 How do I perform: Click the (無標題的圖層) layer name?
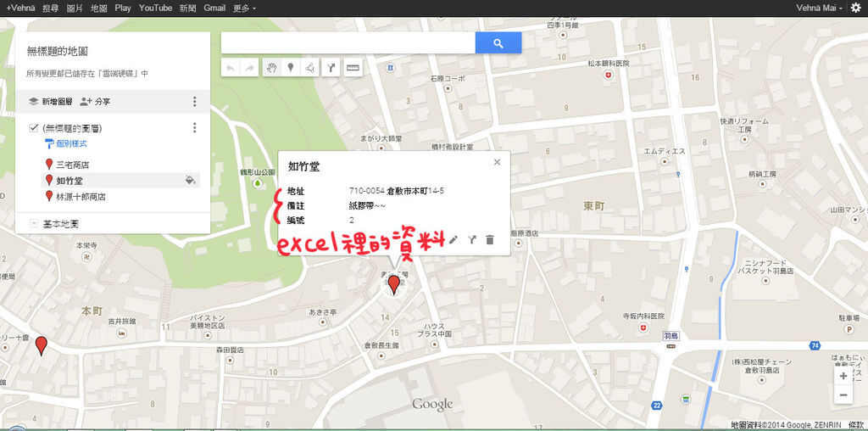click(72, 128)
